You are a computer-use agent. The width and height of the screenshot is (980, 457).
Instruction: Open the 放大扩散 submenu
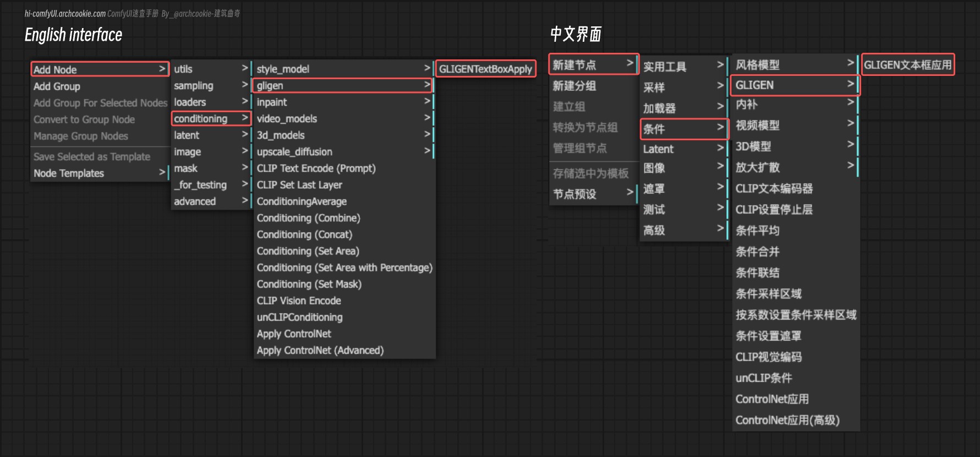pyautogui.click(x=795, y=167)
